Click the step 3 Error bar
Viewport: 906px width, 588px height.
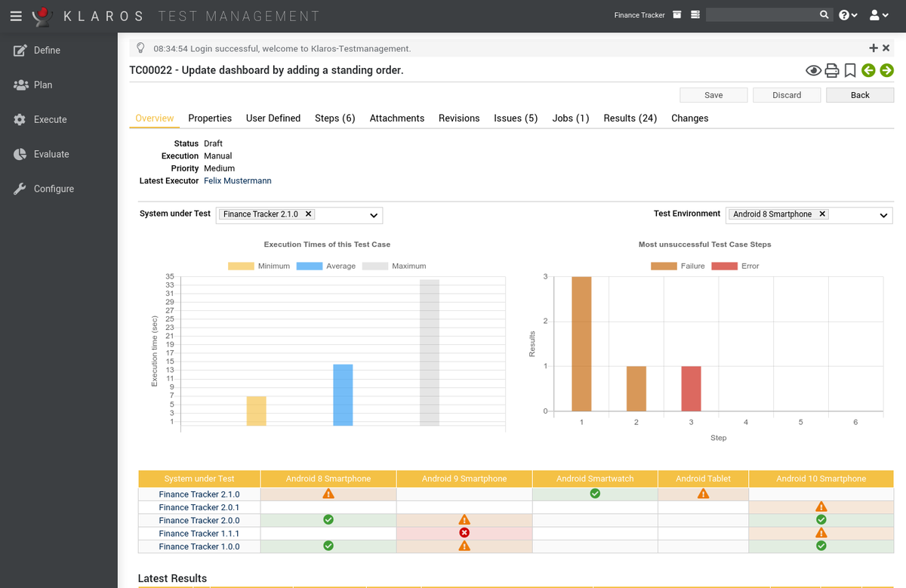click(691, 389)
